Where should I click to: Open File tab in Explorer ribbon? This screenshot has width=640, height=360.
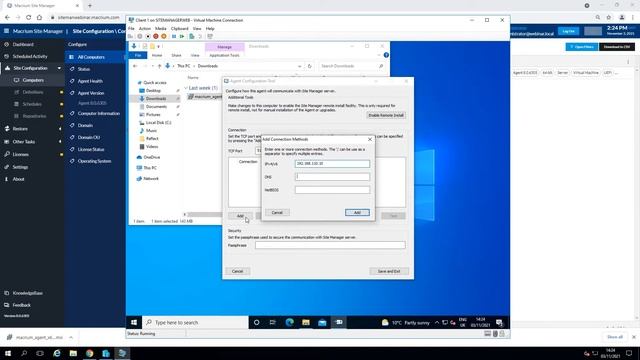pyautogui.click(x=138, y=55)
